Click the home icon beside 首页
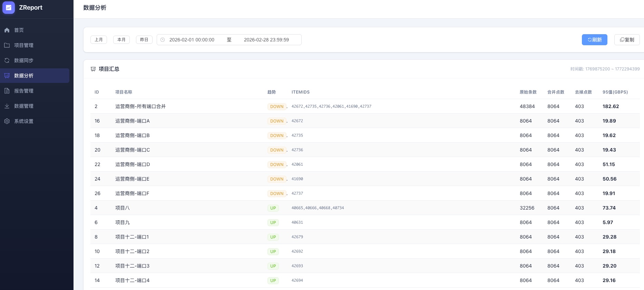Screen dimensions: 644x290 tap(7, 30)
